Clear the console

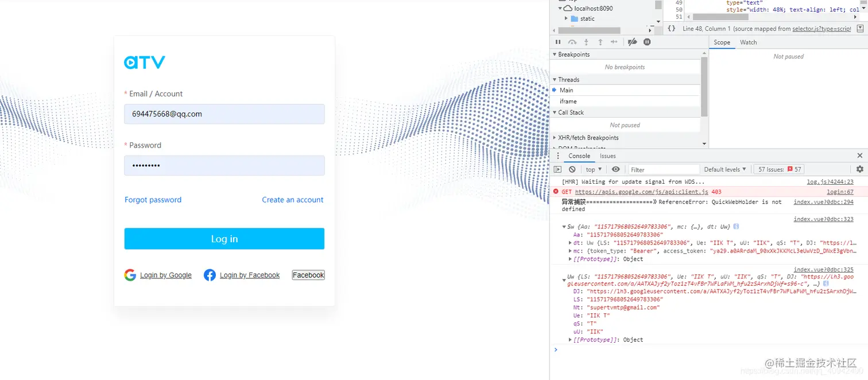[x=572, y=169]
